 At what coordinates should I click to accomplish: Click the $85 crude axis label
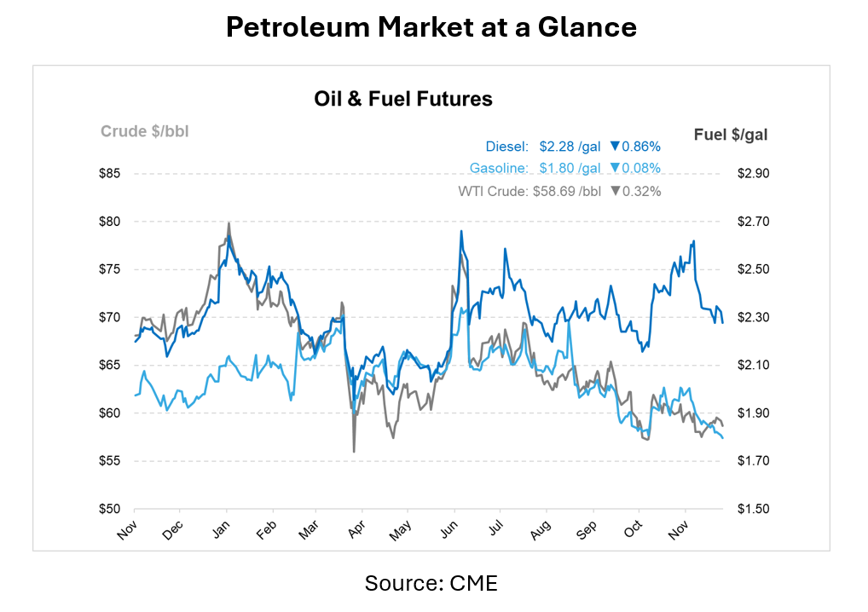tap(110, 174)
